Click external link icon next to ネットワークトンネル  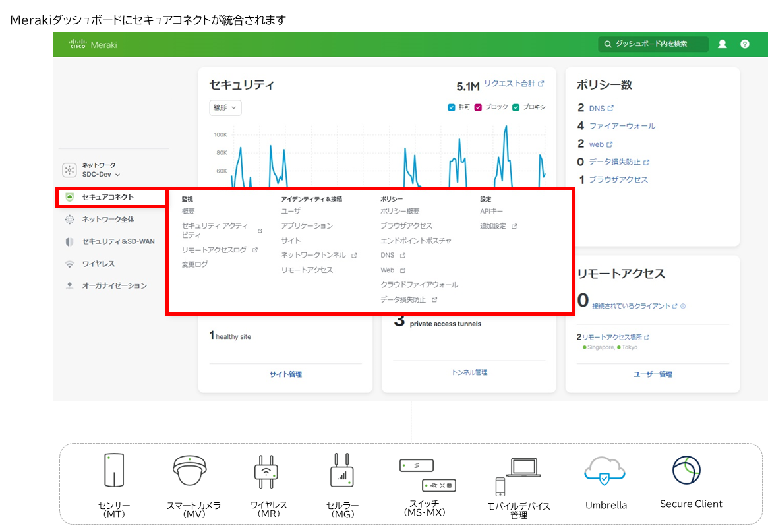point(354,255)
